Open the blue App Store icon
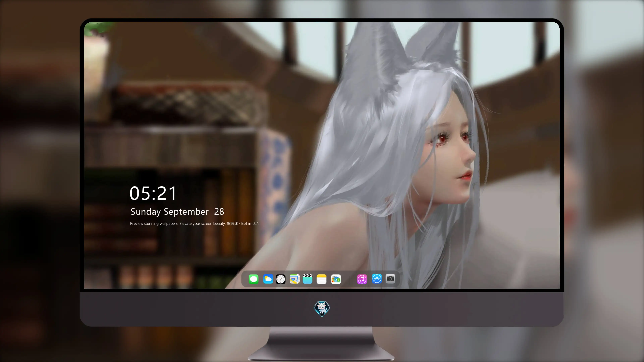The width and height of the screenshot is (644, 362). [377, 279]
